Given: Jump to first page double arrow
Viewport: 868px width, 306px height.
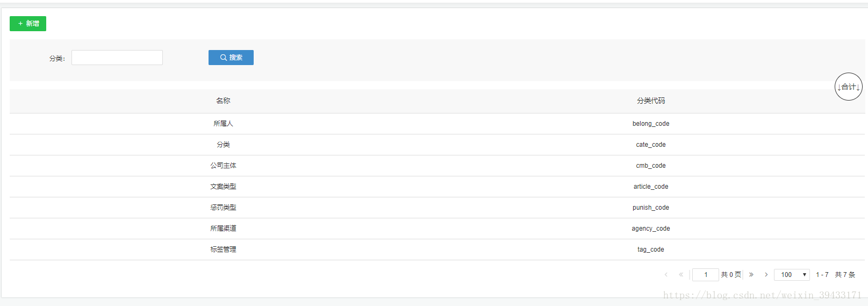Looking at the screenshot, I should pyautogui.click(x=681, y=275).
